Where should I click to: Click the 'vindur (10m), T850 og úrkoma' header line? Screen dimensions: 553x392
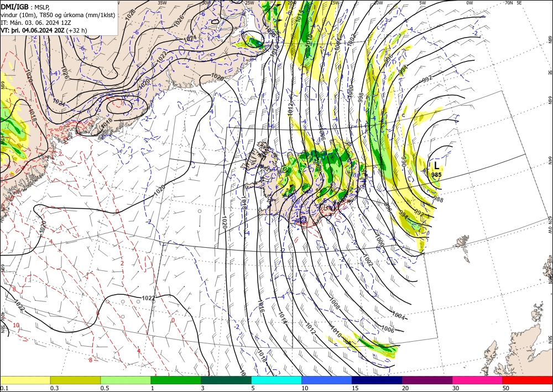click(x=58, y=15)
